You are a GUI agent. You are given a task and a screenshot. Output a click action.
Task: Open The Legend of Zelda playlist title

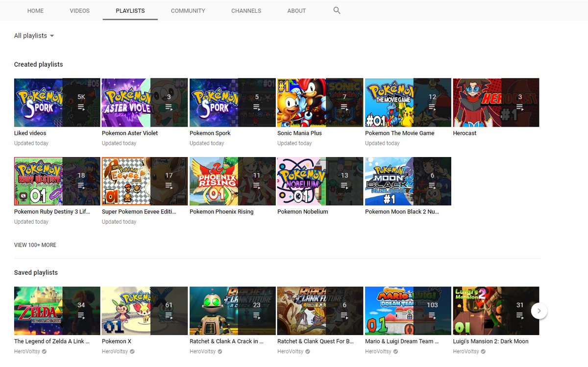[52, 341]
